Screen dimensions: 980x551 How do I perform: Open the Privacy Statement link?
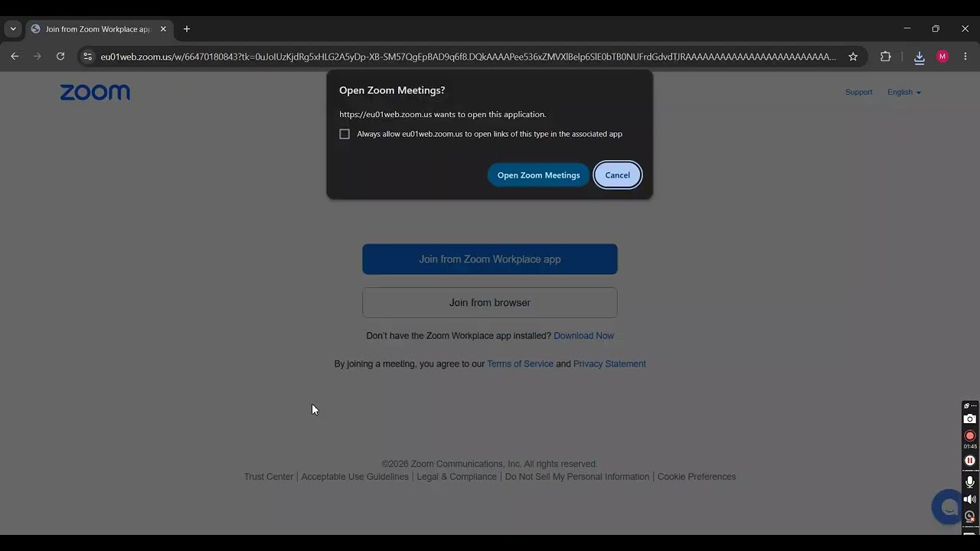pos(609,364)
